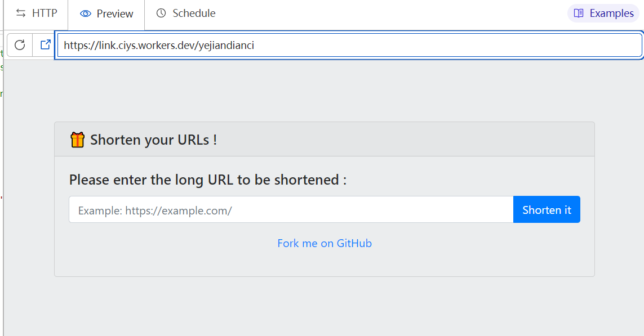Follow the Fork me on GitHub link
644x336 pixels.
325,243
